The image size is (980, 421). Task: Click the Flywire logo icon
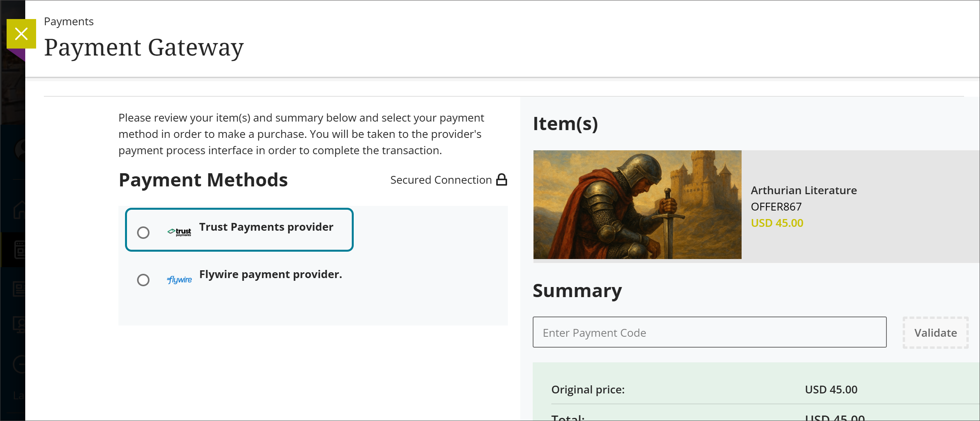tap(179, 280)
